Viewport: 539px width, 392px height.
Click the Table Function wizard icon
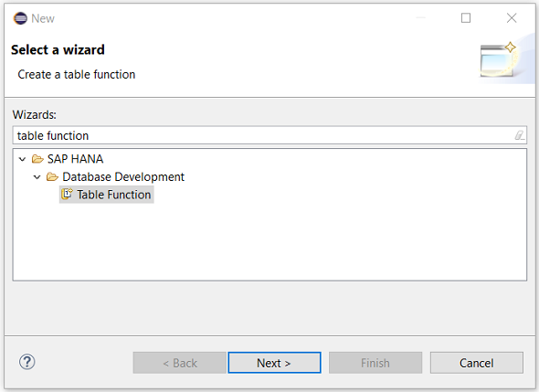[67, 195]
